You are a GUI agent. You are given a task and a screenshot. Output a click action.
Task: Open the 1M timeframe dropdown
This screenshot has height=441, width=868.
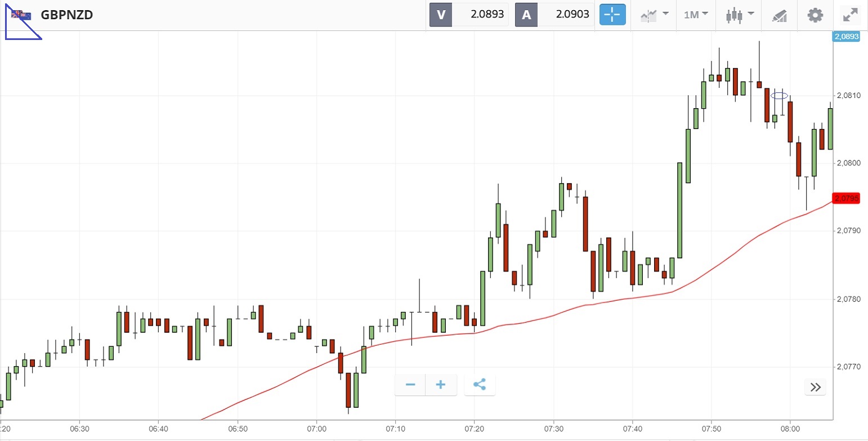pyautogui.click(x=696, y=15)
